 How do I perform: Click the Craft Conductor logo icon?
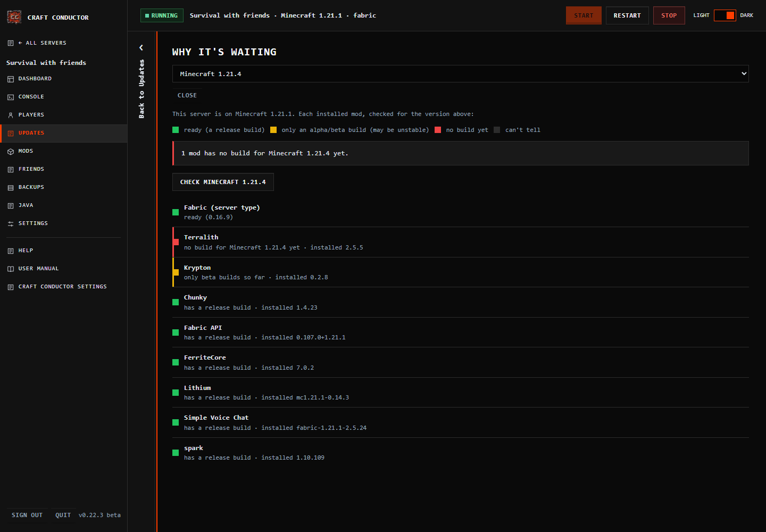pos(14,17)
